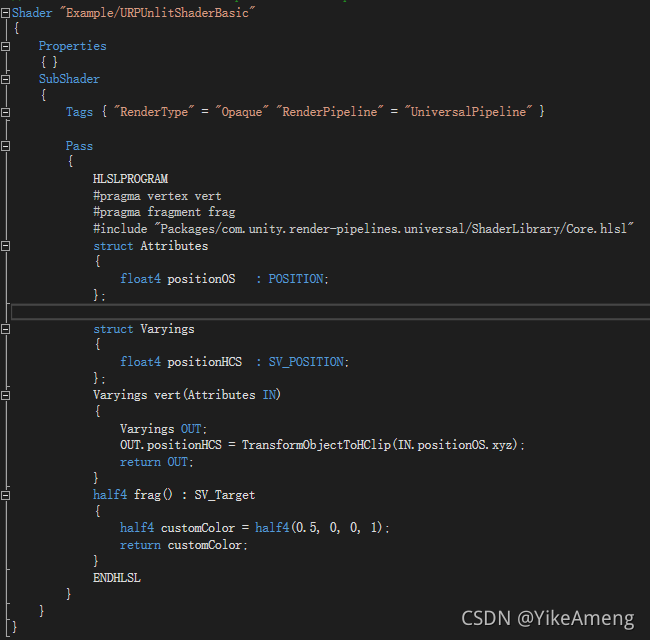
Task: Click the Attributes struct name
Action: click(x=174, y=246)
